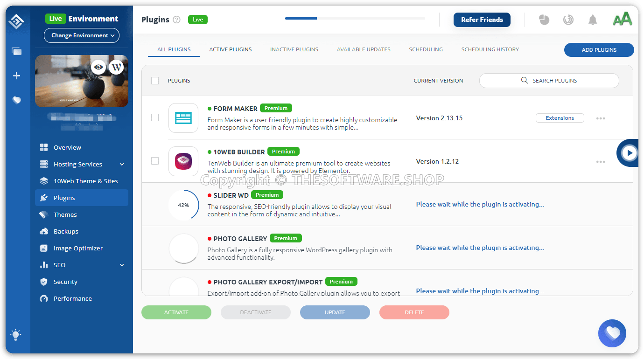Open notifications bell icon
Viewport: 644px width, 359px height.
(593, 20)
